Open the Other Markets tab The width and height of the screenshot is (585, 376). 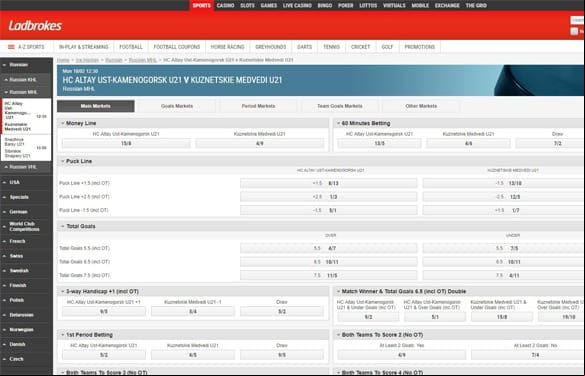[421, 106]
